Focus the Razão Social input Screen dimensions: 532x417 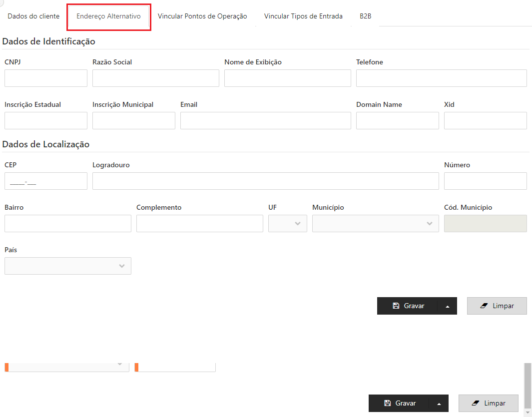[155, 78]
